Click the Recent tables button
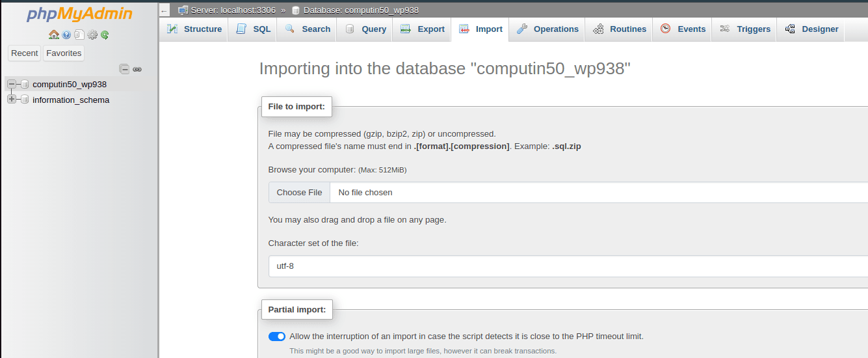This screenshot has width=868, height=358. pos(25,53)
